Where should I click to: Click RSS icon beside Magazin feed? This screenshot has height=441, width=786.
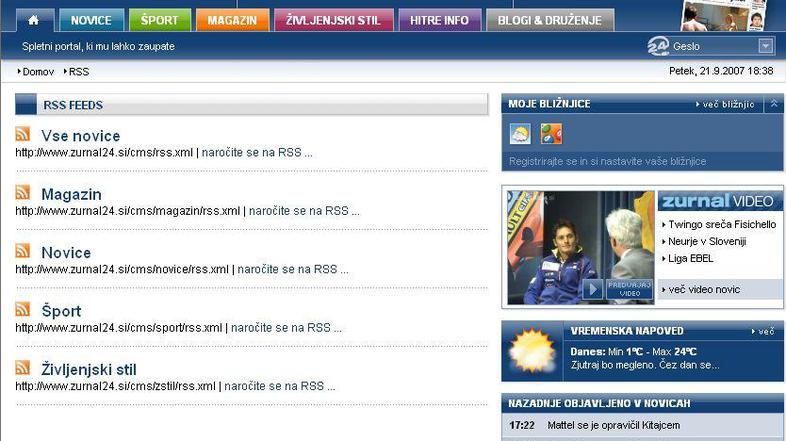[23, 192]
